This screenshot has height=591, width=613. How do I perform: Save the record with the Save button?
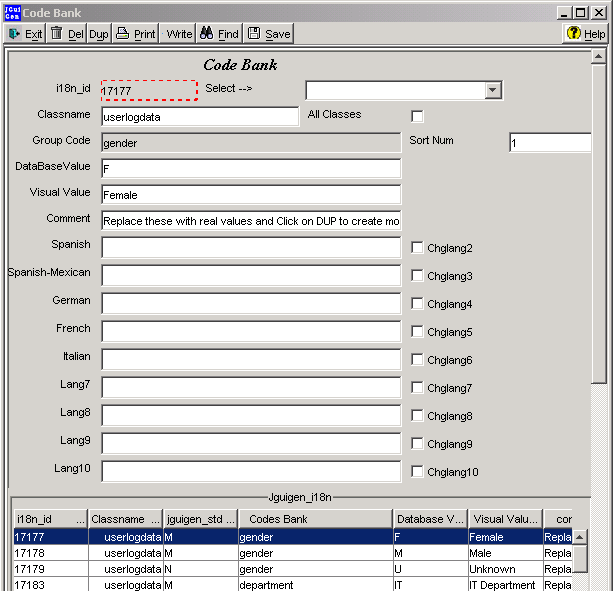click(x=269, y=34)
